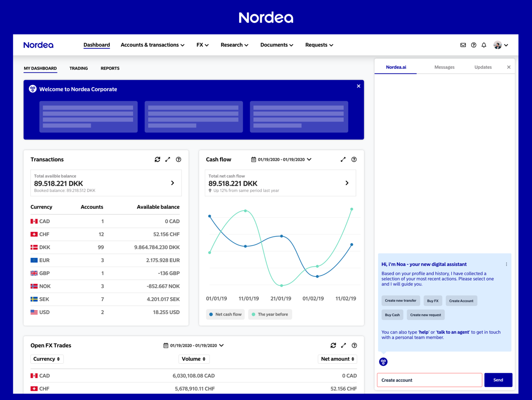Click the Buy FX suggestion button
This screenshot has width=532, height=400.
433,301
